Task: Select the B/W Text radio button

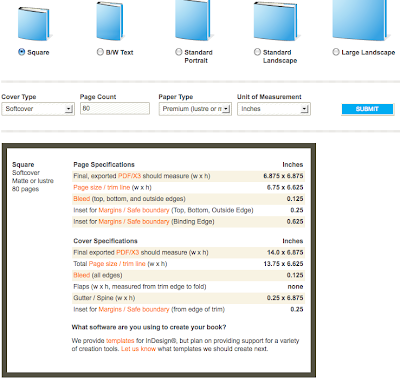Action: (x=100, y=52)
